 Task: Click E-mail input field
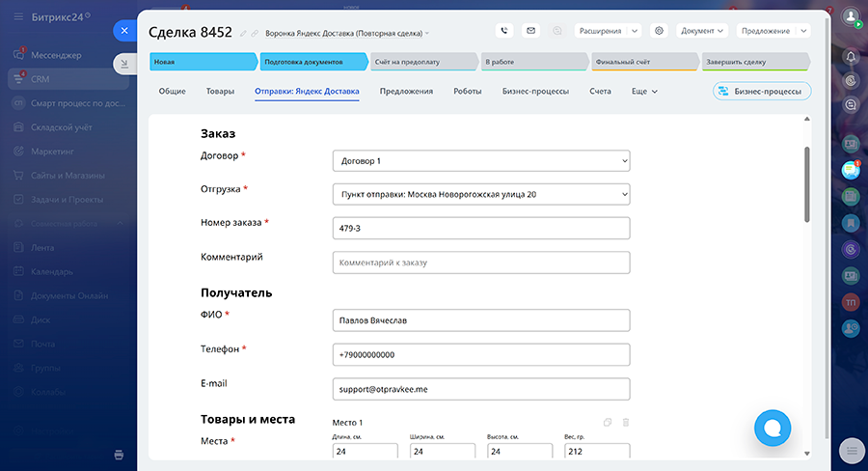tap(481, 389)
